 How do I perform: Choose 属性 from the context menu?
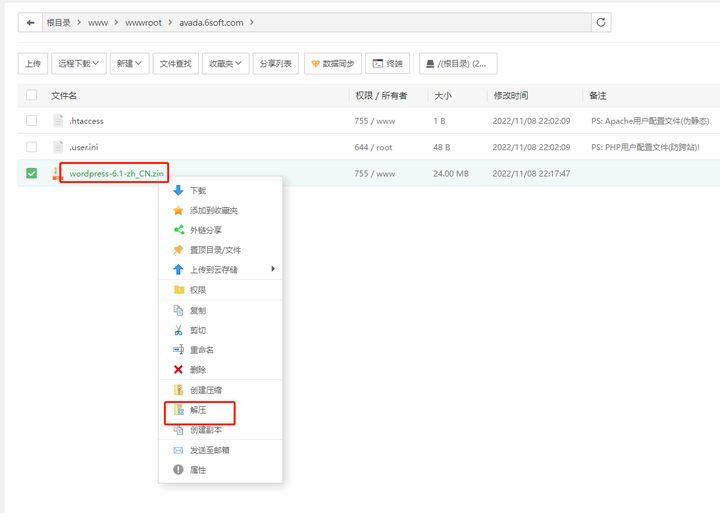pyautogui.click(x=220, y=470)
